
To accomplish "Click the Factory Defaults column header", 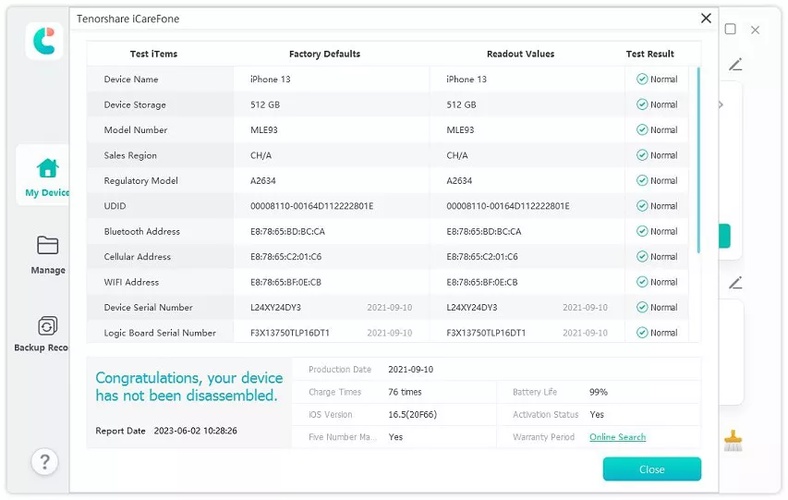I will 325,54.
